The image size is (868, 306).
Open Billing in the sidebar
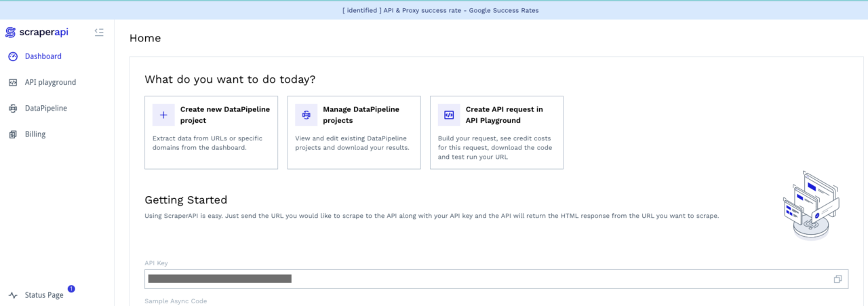35,134
